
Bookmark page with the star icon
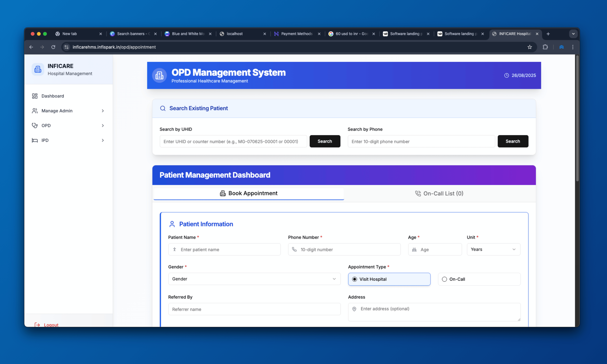(x=529, y=47)
